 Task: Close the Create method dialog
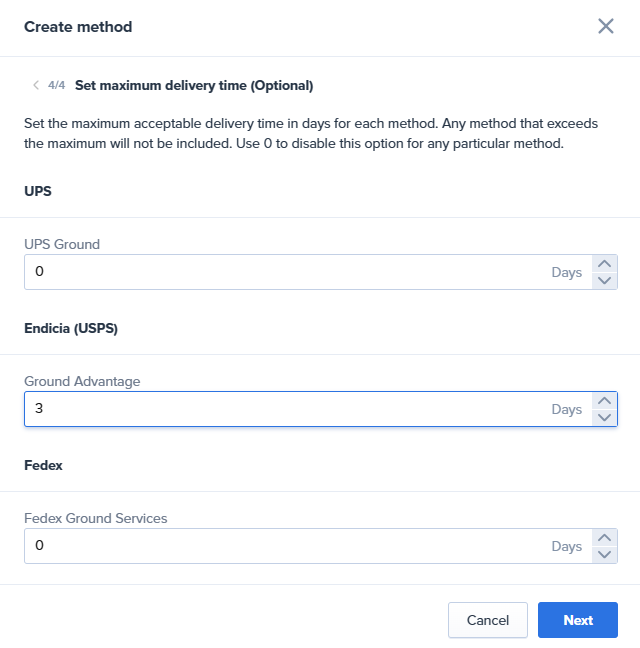click(x=606, y=26)
